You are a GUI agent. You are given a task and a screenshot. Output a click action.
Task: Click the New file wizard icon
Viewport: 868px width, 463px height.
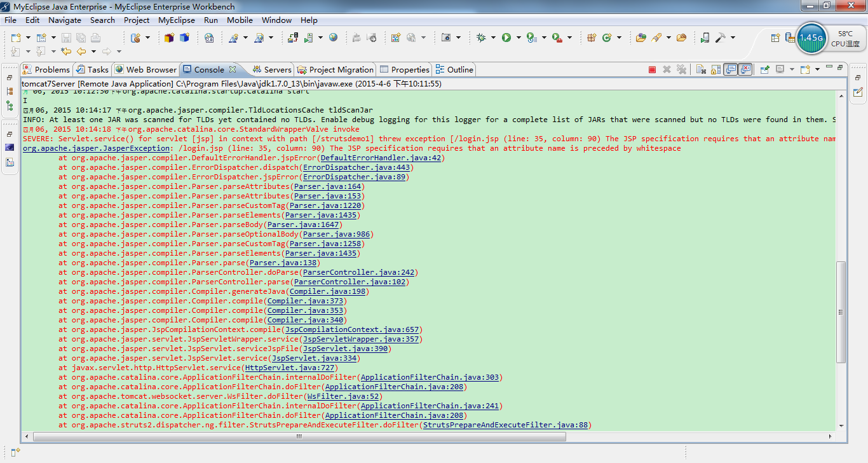(x=16, y=38)
